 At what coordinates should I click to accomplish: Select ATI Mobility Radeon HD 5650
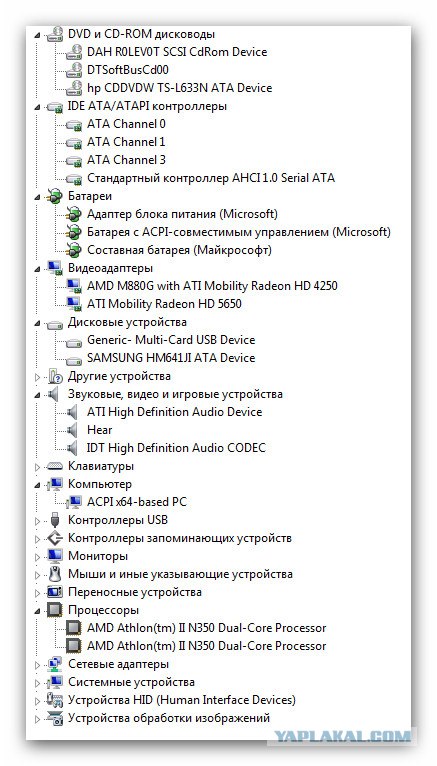point(165,304)
